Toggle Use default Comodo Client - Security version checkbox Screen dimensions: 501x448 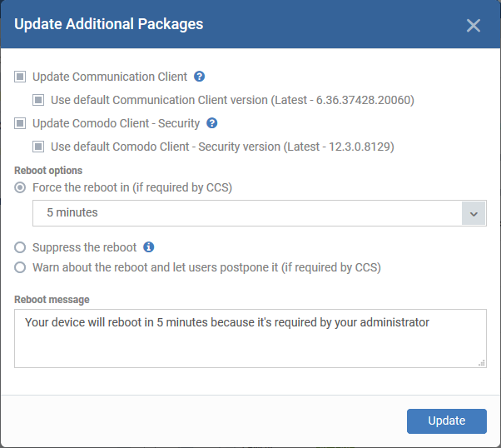click(x=38, y=147)
